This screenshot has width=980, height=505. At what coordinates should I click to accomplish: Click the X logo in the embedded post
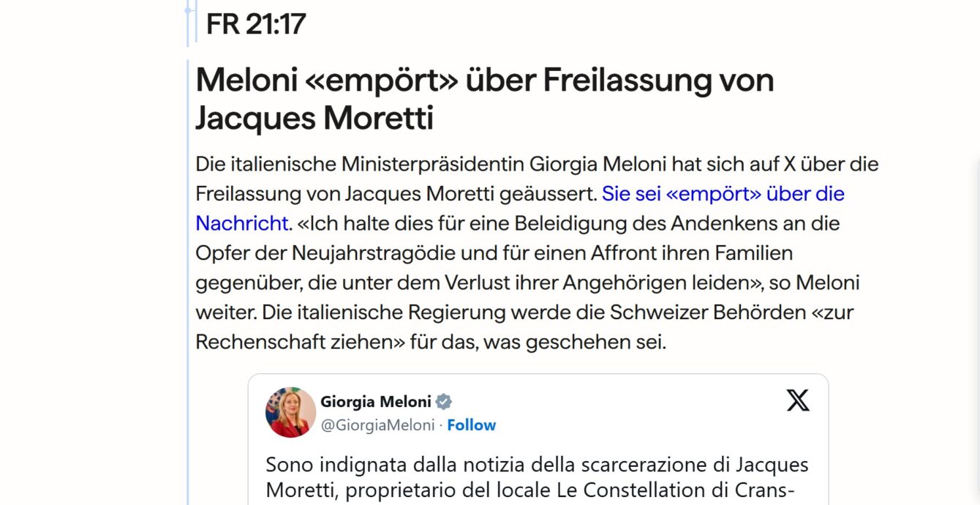click(x=798, y=400)
